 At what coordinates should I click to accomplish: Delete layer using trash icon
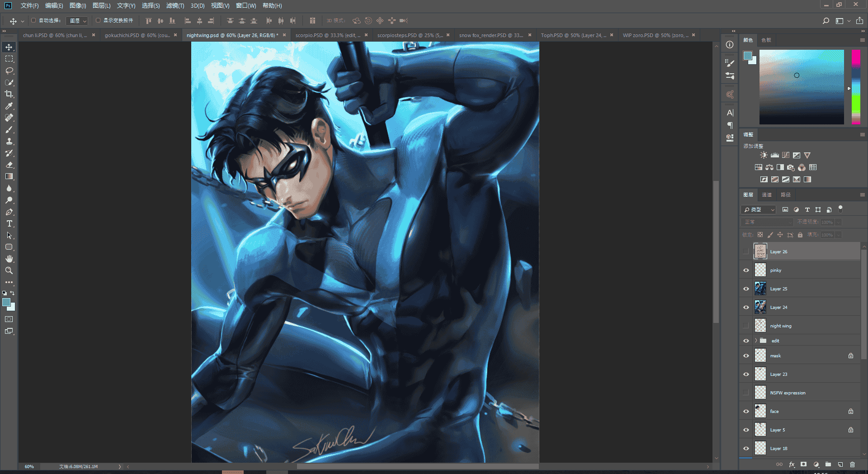pyautogui.click(x=852, y=465)
